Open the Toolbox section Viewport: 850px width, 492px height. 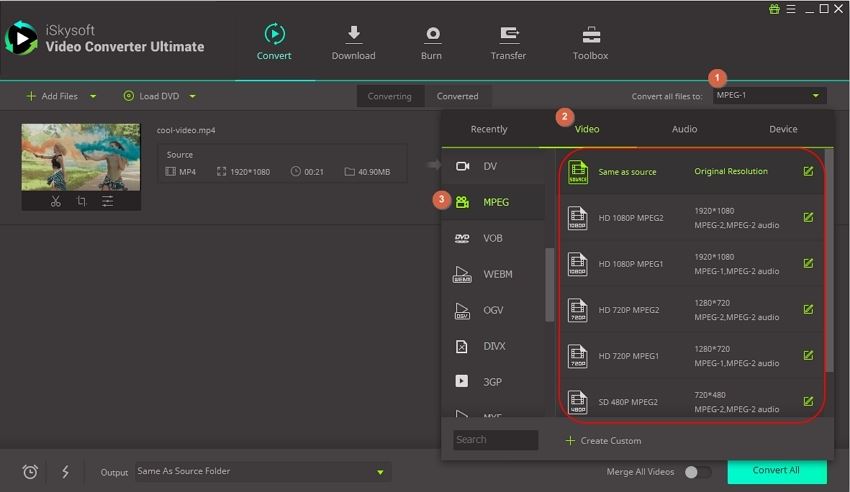coord(590,43)
